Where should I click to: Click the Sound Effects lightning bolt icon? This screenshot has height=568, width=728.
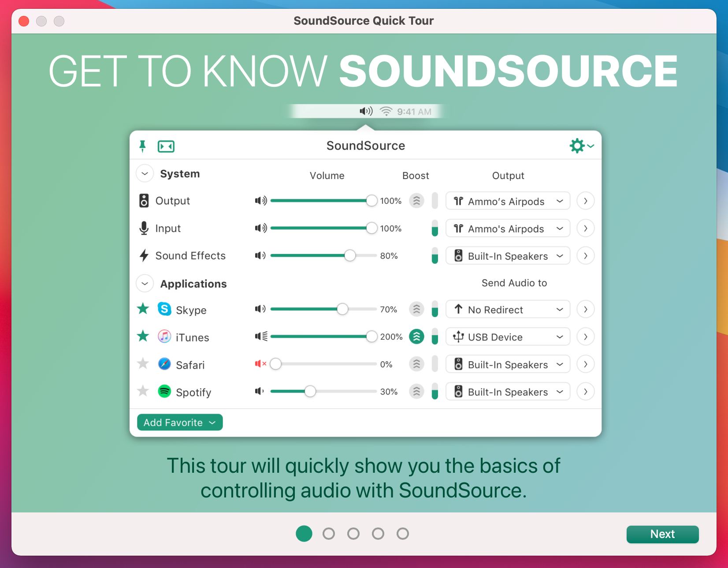click(144, 255)
